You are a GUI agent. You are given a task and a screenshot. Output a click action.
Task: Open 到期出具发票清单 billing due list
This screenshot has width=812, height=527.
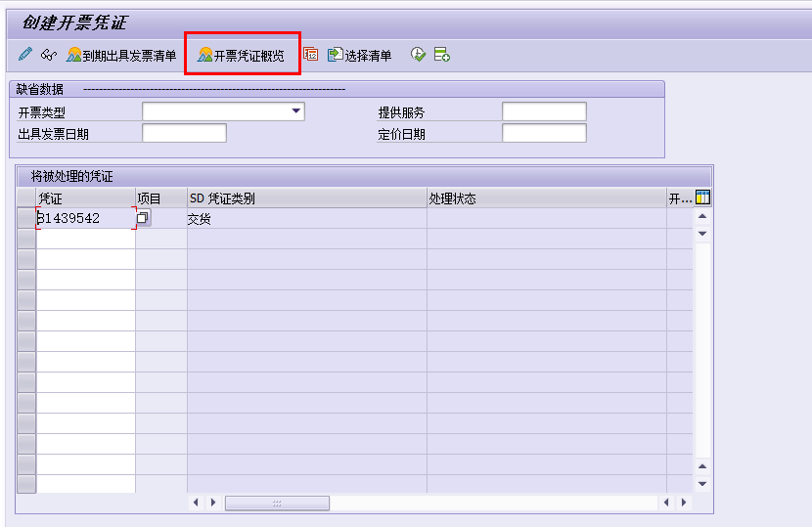[x=121, y=55]
